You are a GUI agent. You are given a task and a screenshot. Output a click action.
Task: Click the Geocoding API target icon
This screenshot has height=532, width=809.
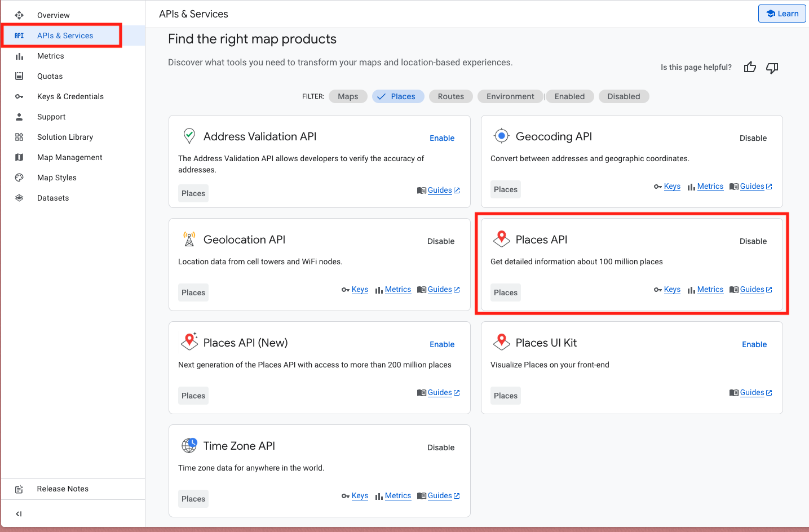[x=501, y=136]
